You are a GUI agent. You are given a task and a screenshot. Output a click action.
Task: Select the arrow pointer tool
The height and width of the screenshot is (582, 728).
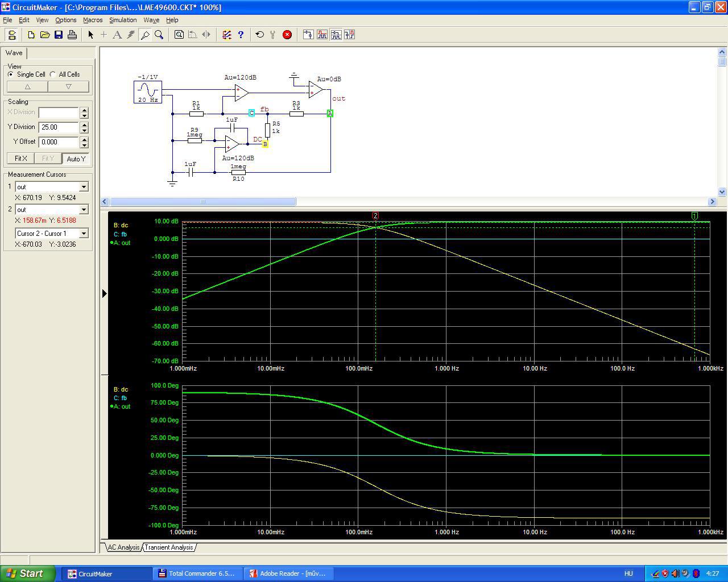[x=90, y=35]
